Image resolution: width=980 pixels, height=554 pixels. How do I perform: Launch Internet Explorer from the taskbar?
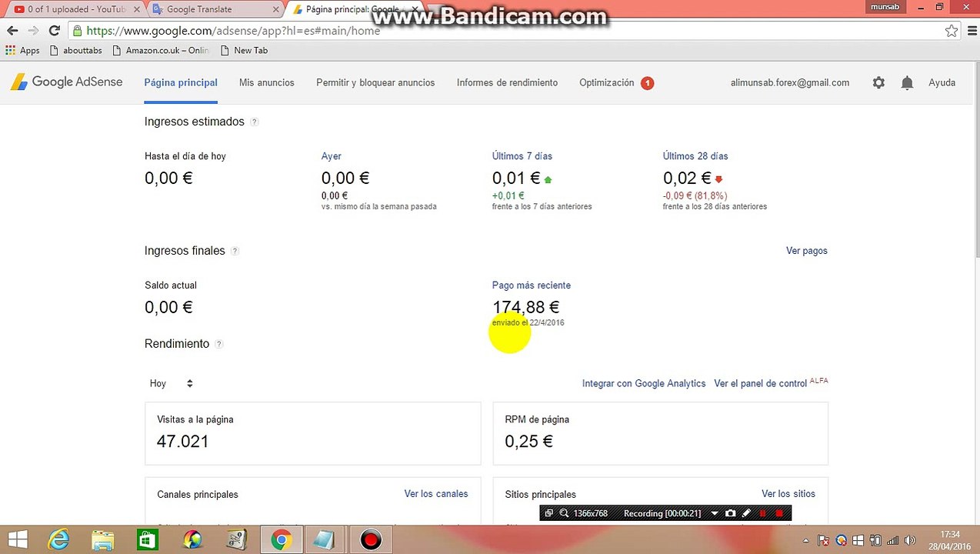point(58,540)
